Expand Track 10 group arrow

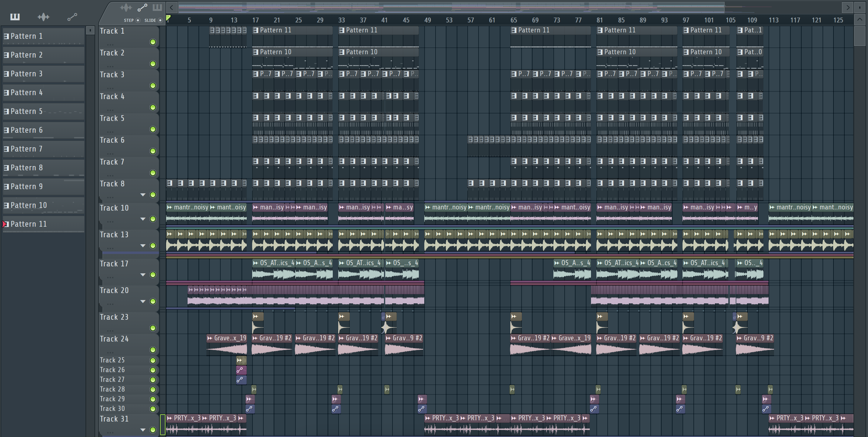point(143,219)
